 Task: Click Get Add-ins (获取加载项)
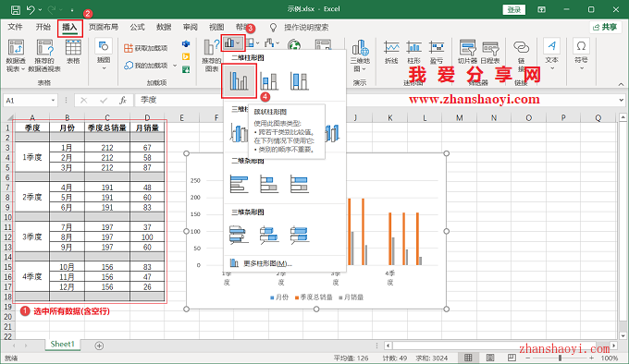coord(145,48)
